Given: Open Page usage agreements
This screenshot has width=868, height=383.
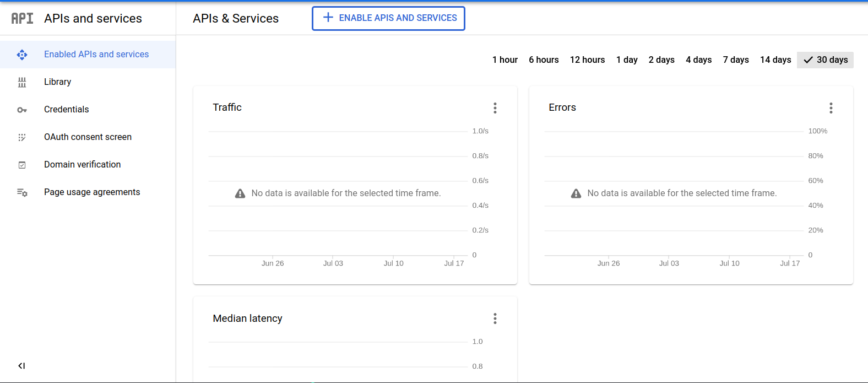Looking at the screenshot, I should 88,192.
